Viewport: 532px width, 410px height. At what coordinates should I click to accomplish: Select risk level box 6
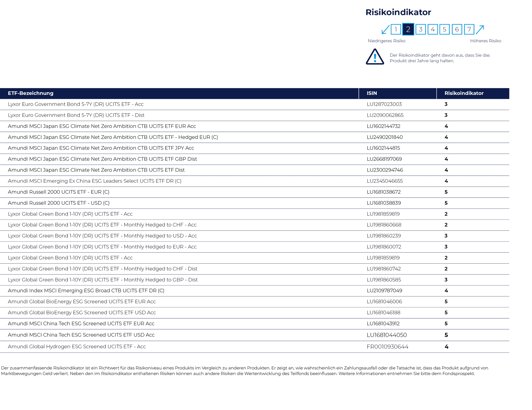[x=457, y=29]
